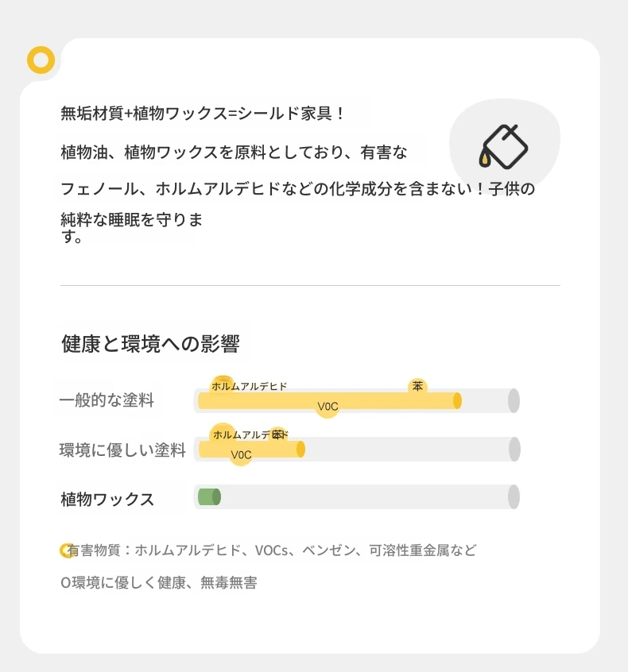Click the green fill of the 植物ワックス bar
The image size is (628, 672).
[x=209, y=497]
